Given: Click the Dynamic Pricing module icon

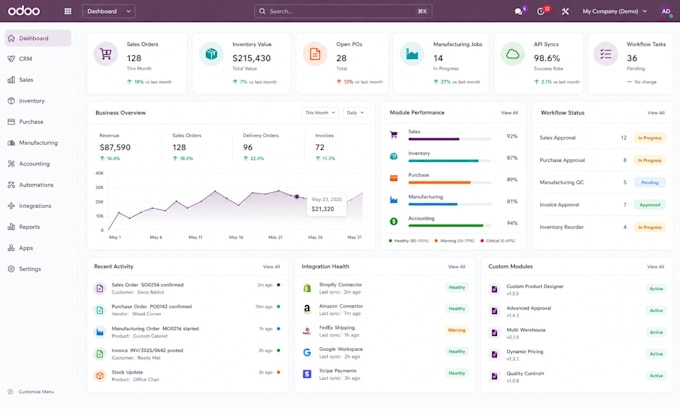Looking at the screenshot, I should 494,354.
